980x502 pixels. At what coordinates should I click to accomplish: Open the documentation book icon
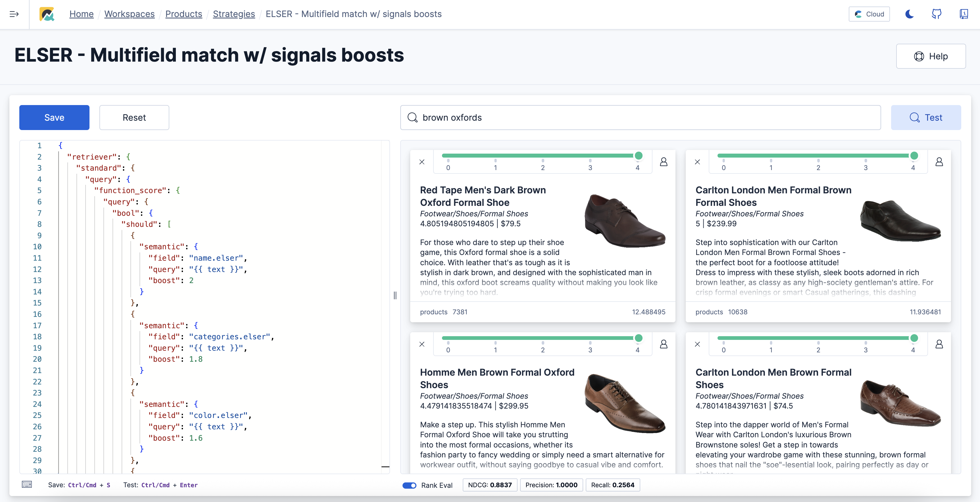[963, 14]
